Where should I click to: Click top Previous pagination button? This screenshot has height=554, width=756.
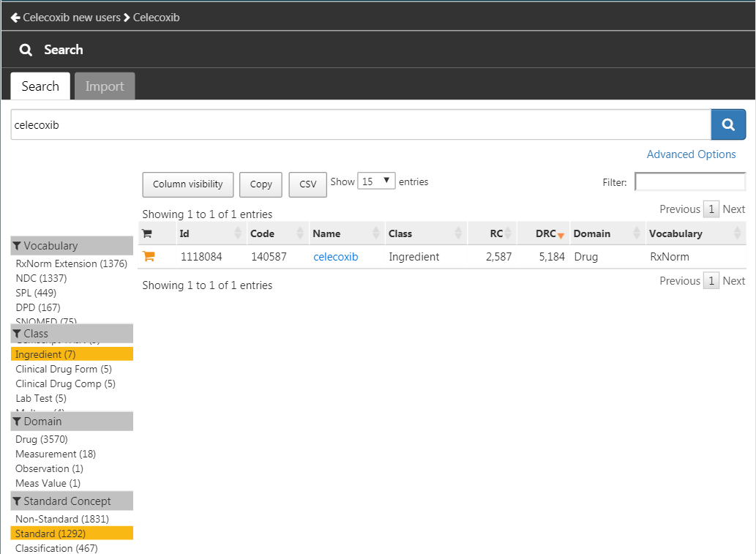tap(680, 209)
